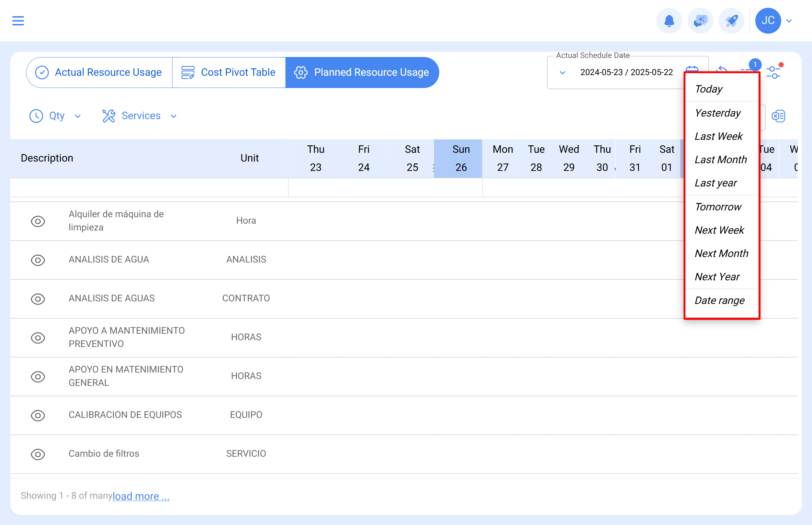Open the Qty dropdown

pos(56,116)
